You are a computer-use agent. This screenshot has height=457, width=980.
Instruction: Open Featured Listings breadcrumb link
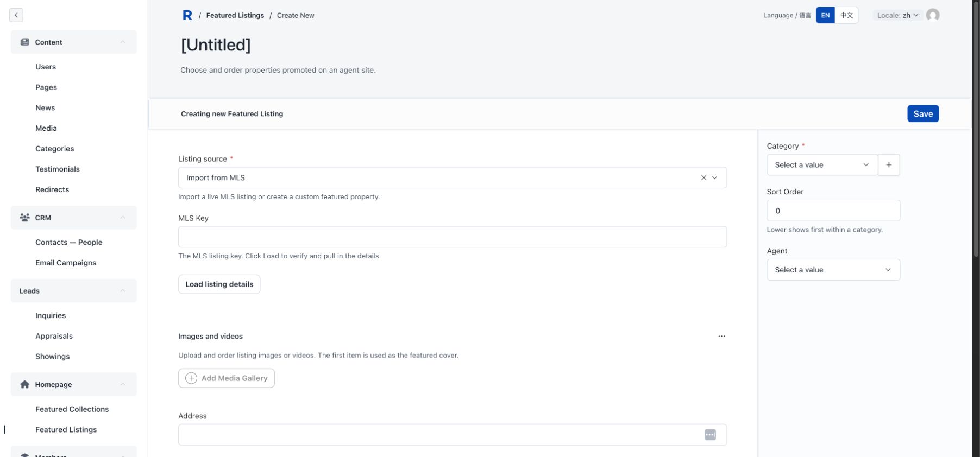click(x=235, y=15)
